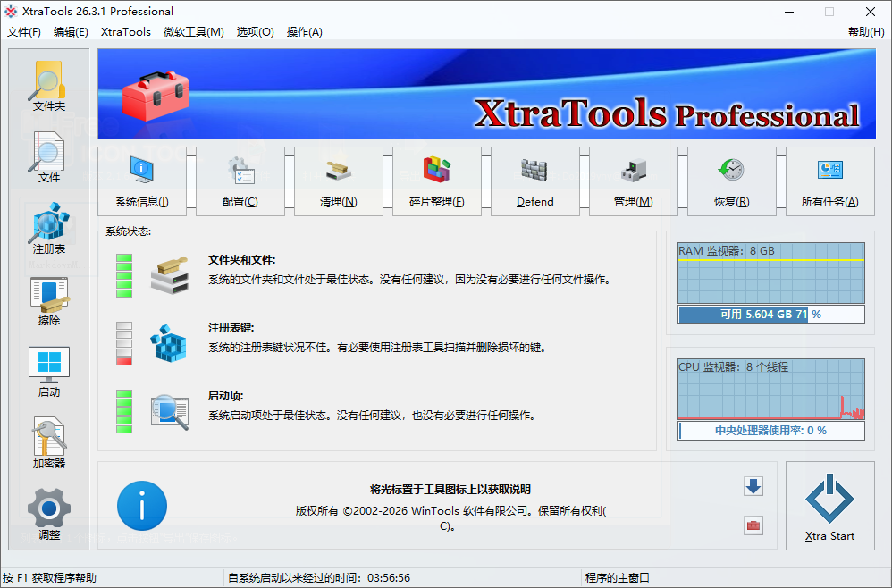Screen dimensions: 892x588
Task: Open the 配置 configuration tool
Action: (x=240, y=181)
